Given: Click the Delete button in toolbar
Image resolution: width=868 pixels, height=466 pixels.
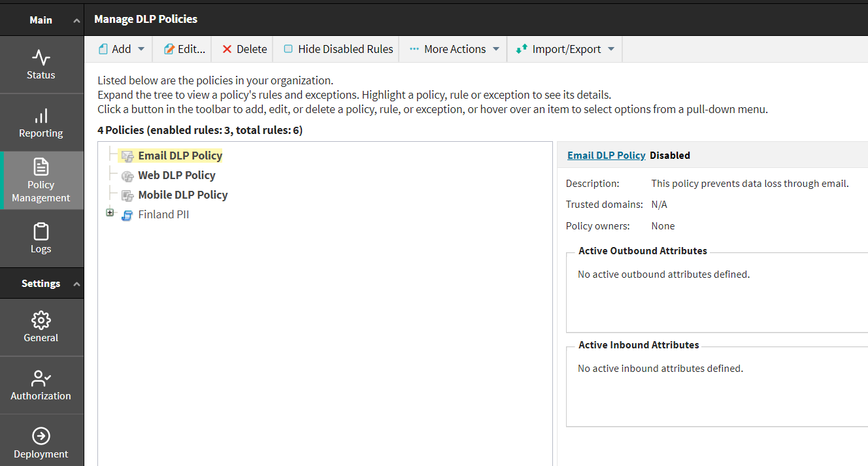Looking at the screenshot, I should (244, 49).
